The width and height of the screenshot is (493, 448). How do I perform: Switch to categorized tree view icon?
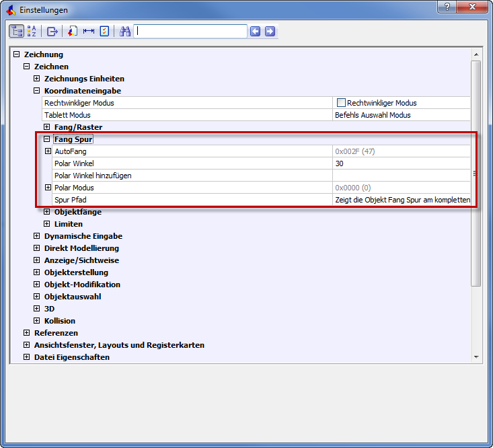pos(16,31)
